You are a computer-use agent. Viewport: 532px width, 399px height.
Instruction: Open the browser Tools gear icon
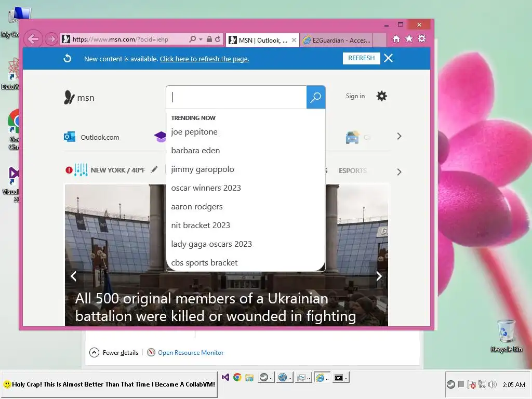pos(422,38)
